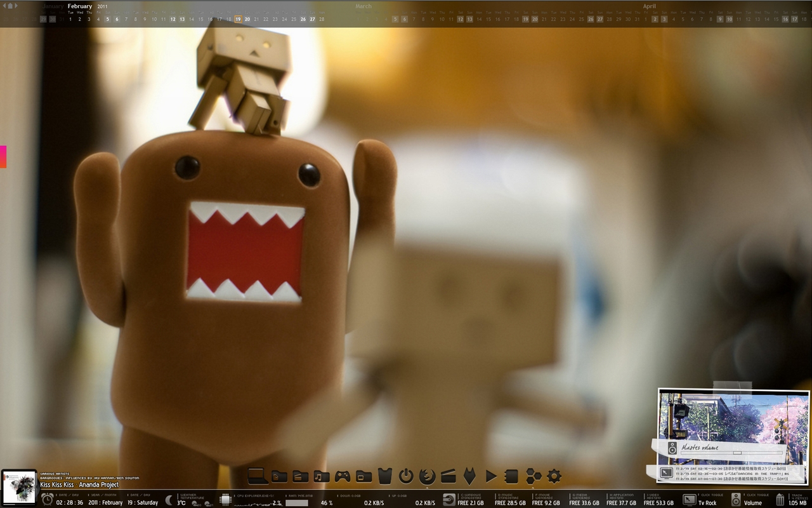Select February 19 in the calendar
The height and width of the screenshot is (508, 812).
click(x=239, y=19)
